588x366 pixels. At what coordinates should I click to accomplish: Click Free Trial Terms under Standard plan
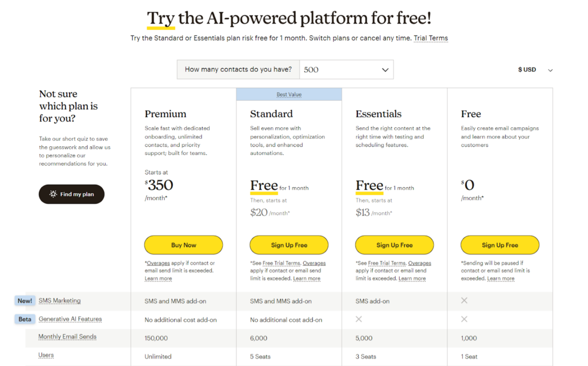pos(281,263)
